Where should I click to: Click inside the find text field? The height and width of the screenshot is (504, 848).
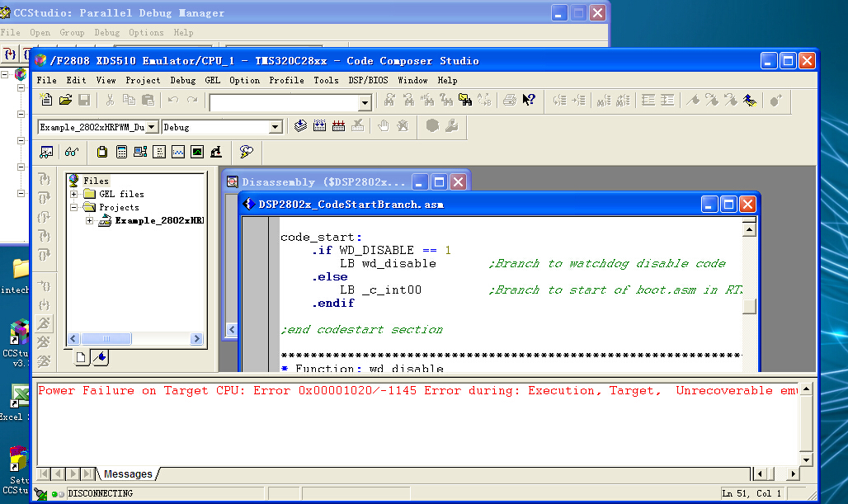tap(285, 103)
